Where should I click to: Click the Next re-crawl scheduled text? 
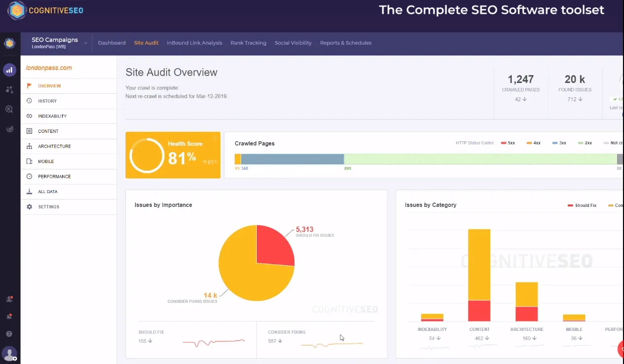176,96
